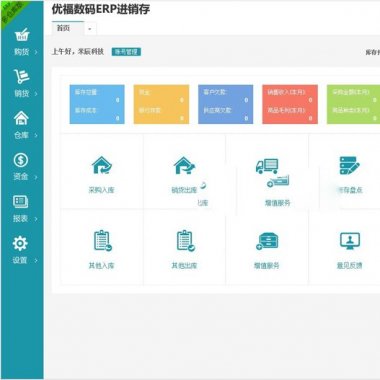Expand the 购货 menu chevron
380x380 pixels.
click(36, 52)
